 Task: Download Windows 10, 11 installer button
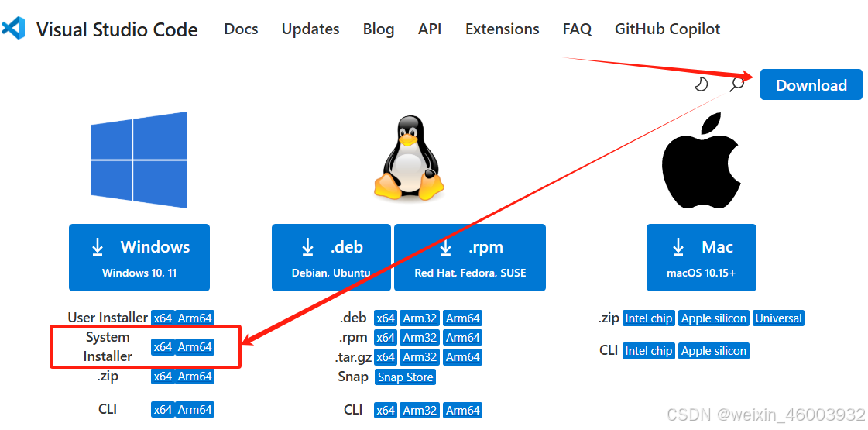[139, 257]
